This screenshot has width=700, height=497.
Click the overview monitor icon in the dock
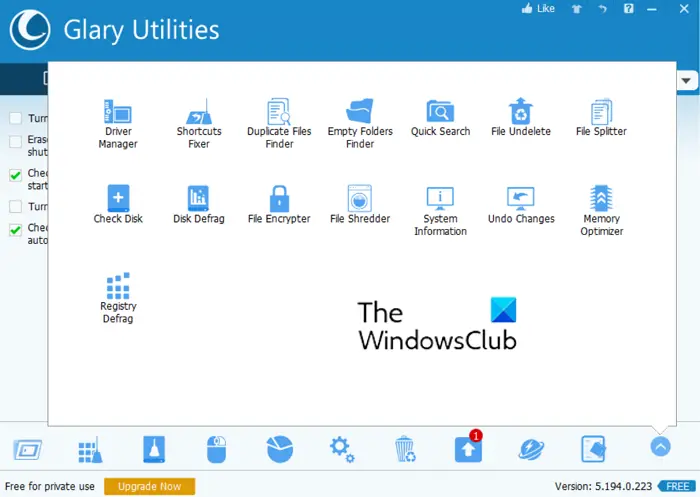pos(28,450)
